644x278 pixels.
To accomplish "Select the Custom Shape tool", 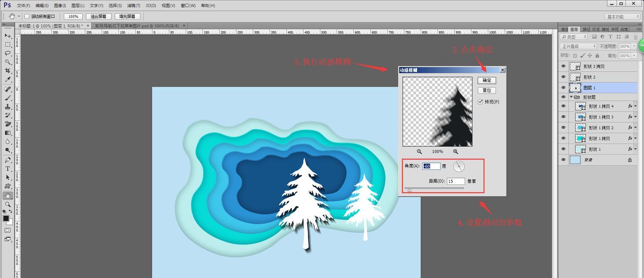I will tap(7, 186).
